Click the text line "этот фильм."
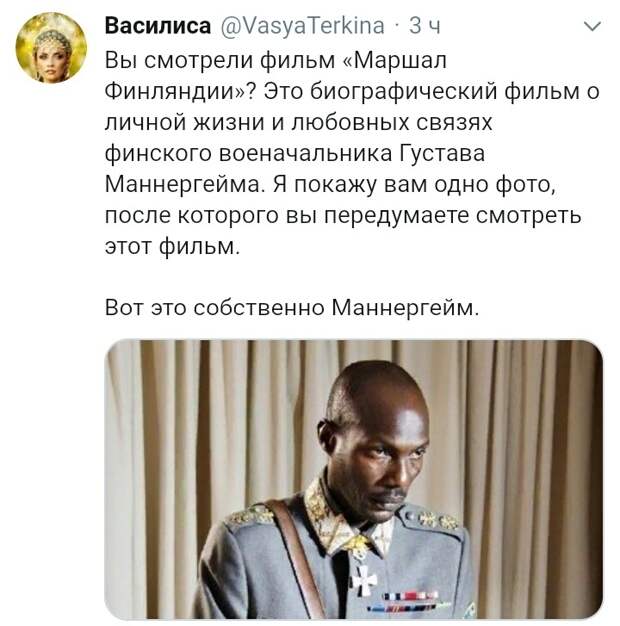 coord(172,246)
